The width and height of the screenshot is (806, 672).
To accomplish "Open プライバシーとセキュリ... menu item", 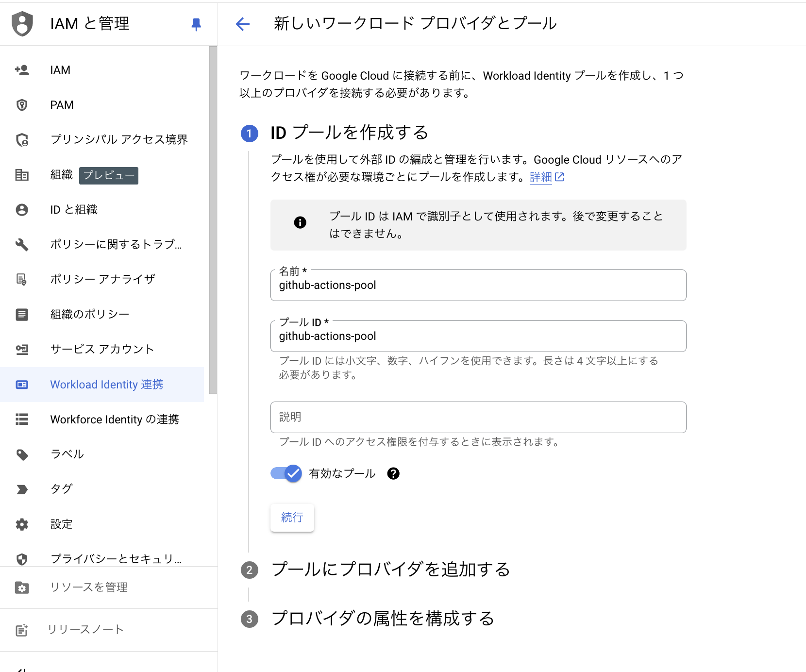I will (x=102, y=558).
